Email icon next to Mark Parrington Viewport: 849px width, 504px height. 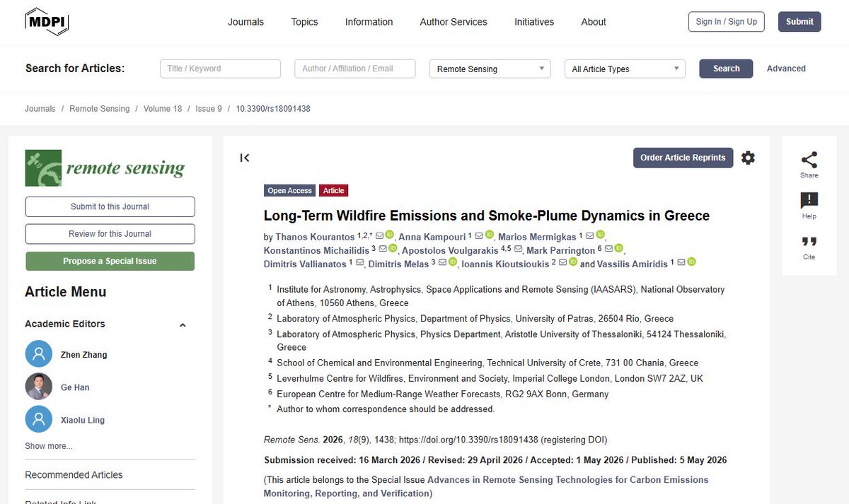(x=608, y=249)
